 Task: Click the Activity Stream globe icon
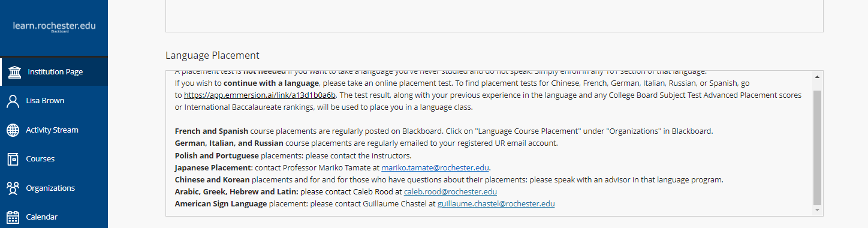coord(13,130)
